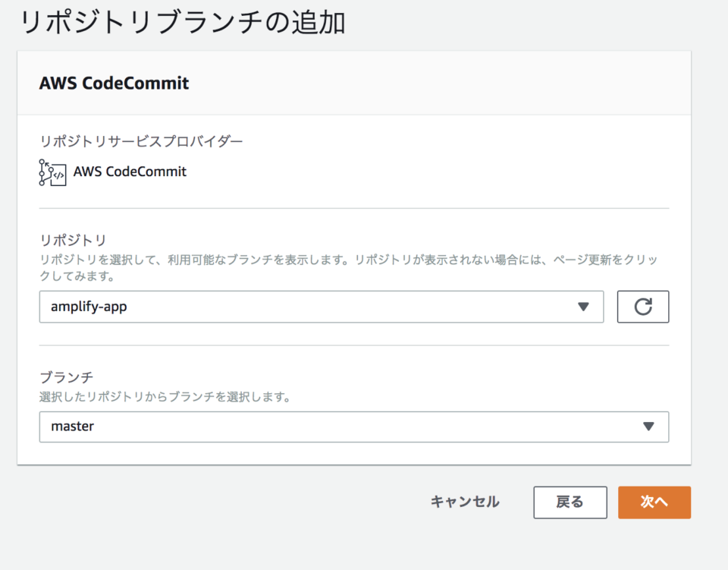
Task: Click the AWS CodeCommit section header
Action: coord(114,83)
